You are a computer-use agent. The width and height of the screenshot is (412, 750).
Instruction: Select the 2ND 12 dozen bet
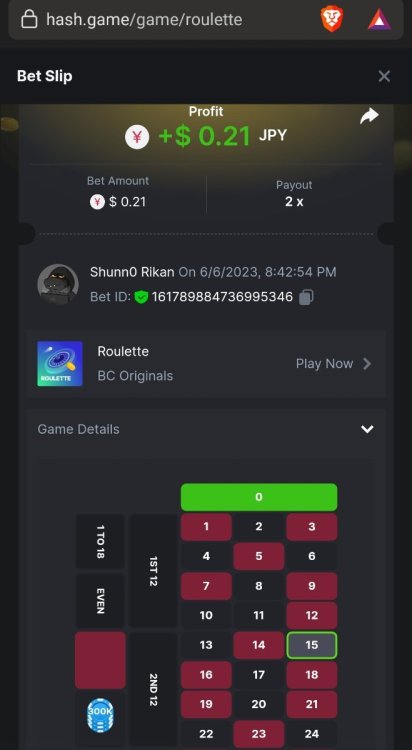pyautogui.click(x=153, y=689)
